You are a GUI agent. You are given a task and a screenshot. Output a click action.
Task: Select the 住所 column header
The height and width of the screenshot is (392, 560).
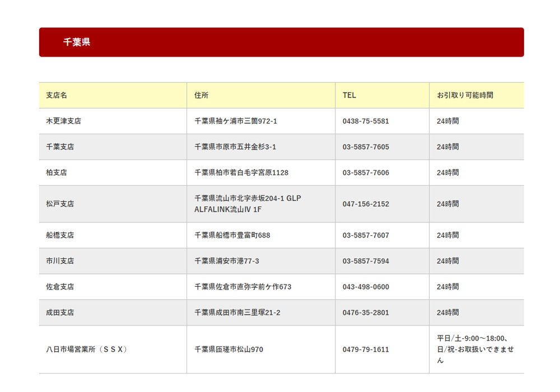202,95
